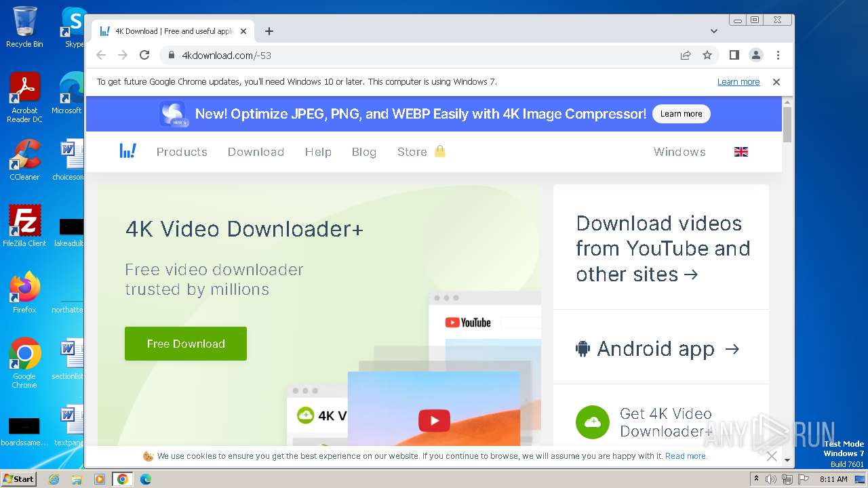This screenshot has width=868, height=488.
Task: Click the 4K Download site logo
Action: 127,150
